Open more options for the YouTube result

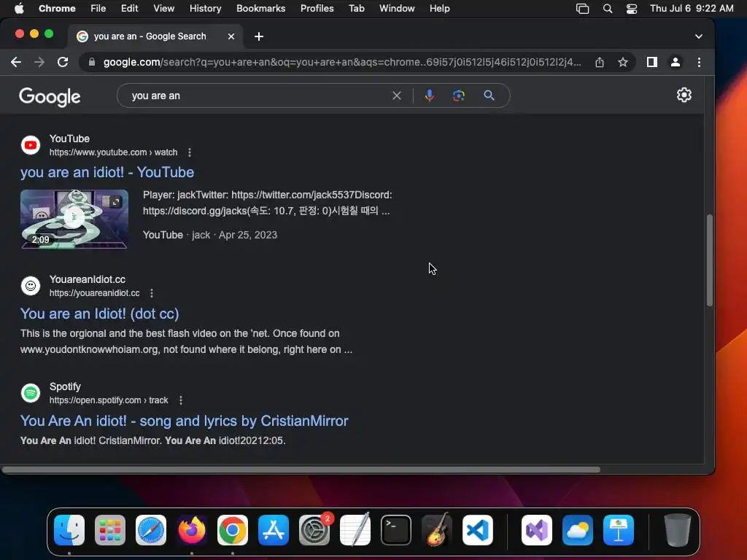click(x=190, y=152)
